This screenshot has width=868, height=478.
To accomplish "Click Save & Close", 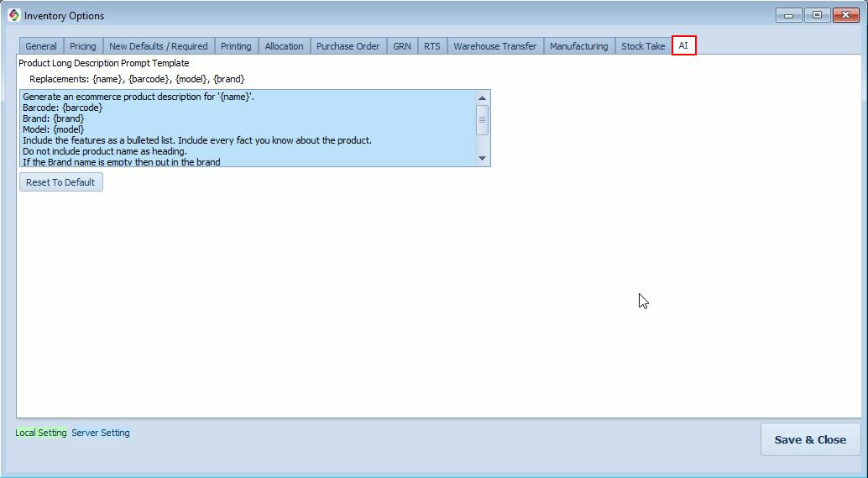I will (x=810, y=440).
